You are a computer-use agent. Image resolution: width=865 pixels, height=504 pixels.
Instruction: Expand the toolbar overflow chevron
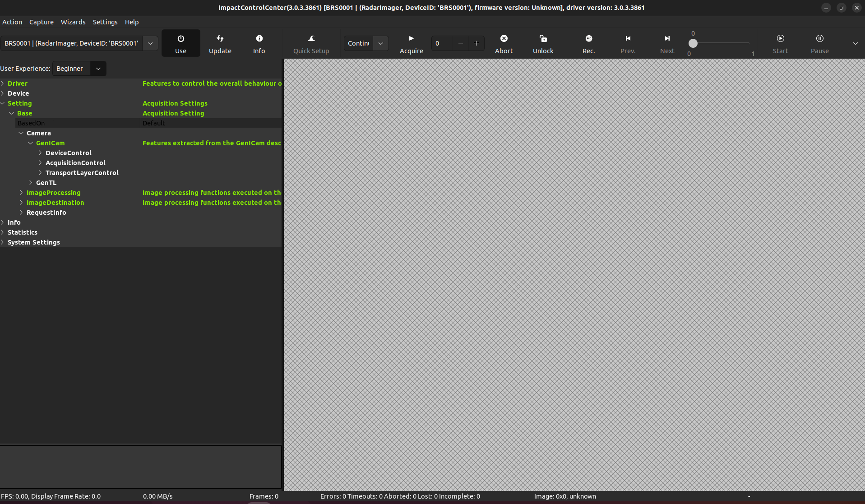(855, 43)
